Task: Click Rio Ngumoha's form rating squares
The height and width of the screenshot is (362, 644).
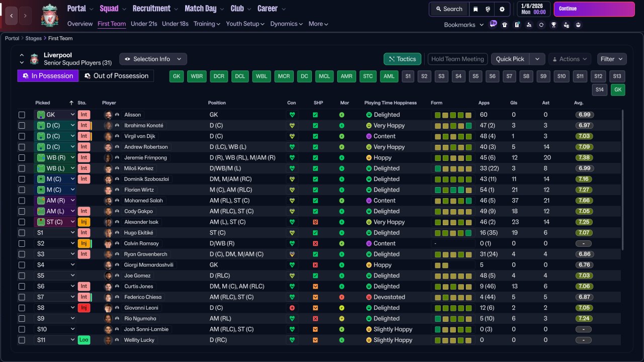Action: [453, 318]
